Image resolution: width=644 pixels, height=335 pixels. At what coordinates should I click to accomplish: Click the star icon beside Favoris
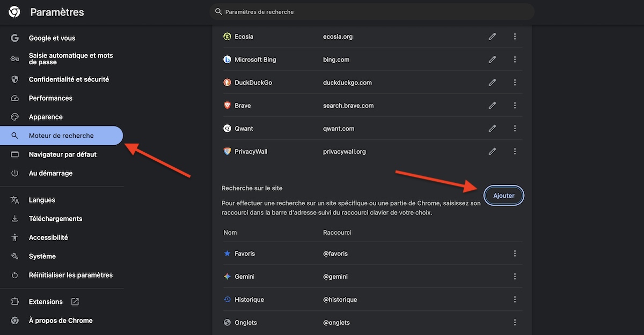(x=227, y=254)
